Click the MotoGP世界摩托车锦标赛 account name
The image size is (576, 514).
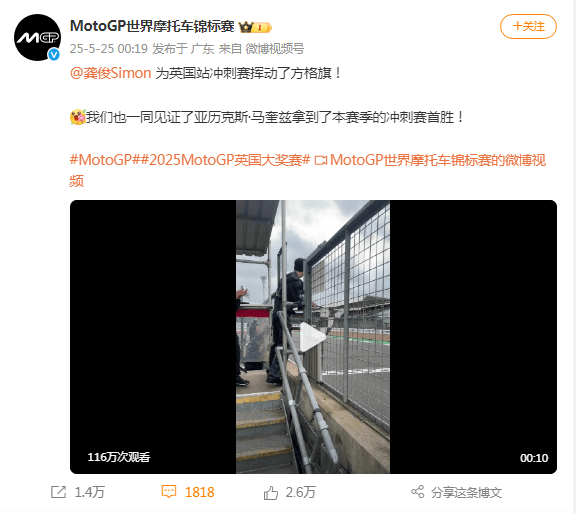click(x=152, y=26)
